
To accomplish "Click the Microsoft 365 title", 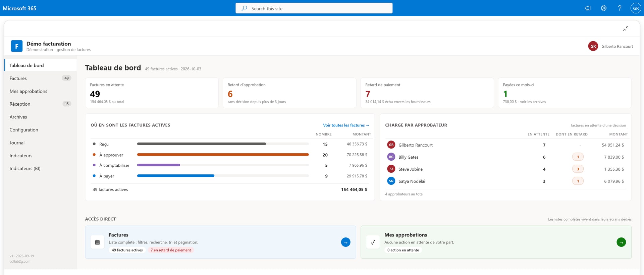I will [x=19, y=8].
